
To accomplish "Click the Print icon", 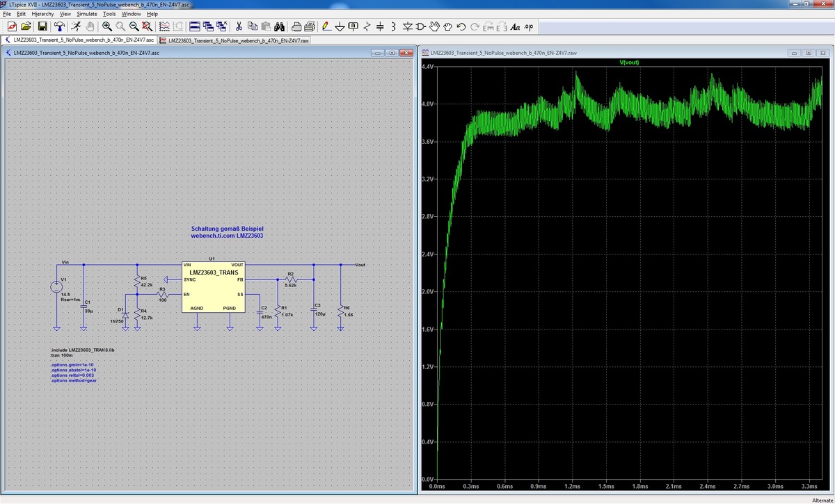I will tap(297, 26).
